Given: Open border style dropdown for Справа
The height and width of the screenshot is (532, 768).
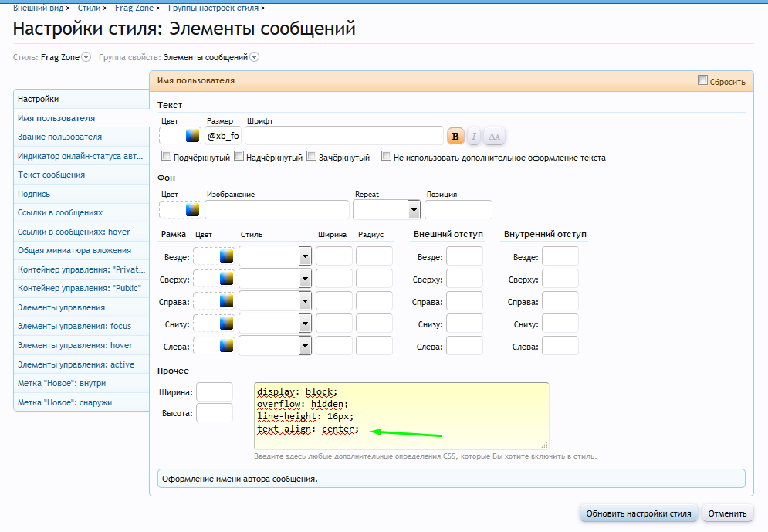Looking at the screenshot, I should point(276,301).
